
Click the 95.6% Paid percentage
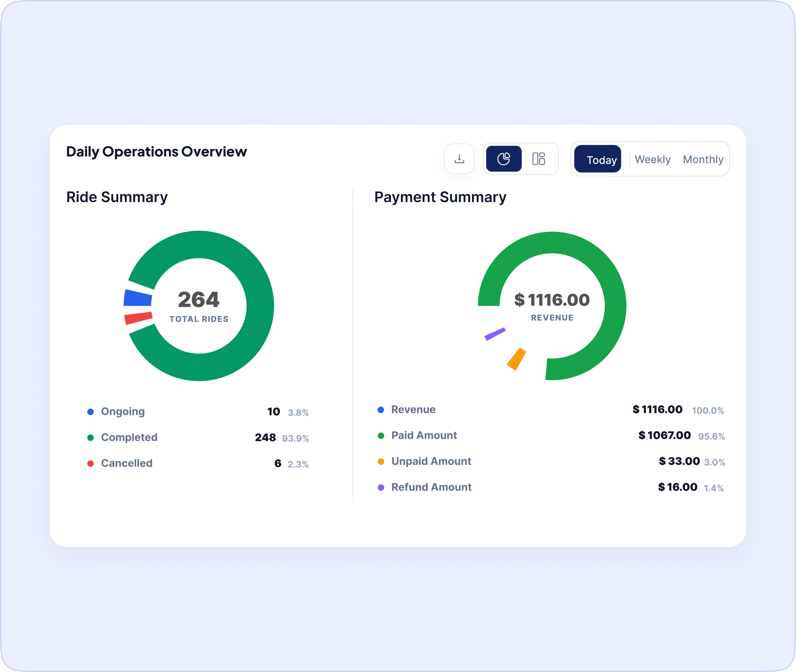[x=711, y=436]
